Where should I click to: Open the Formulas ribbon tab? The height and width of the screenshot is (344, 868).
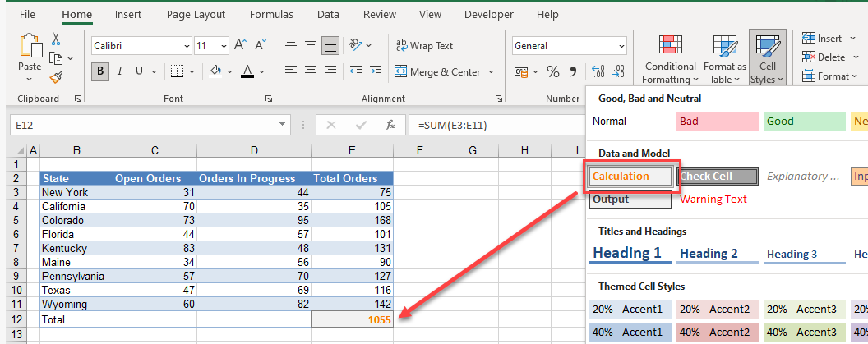pyautogui.click(x=271, y=15)
